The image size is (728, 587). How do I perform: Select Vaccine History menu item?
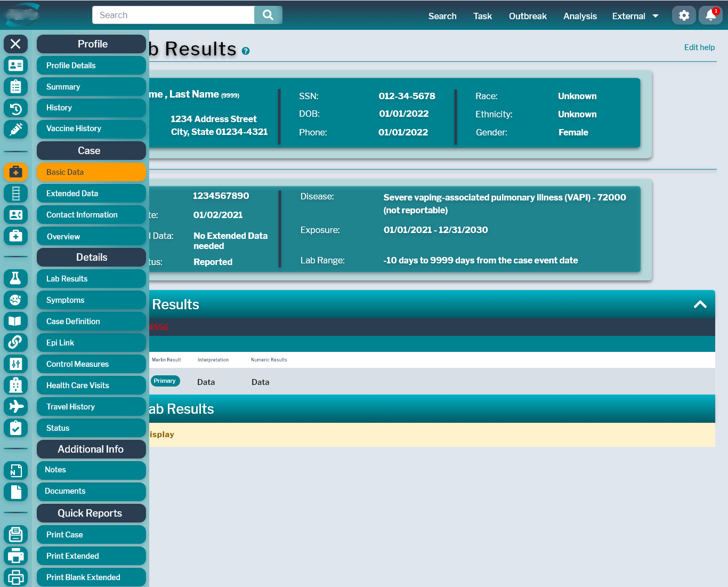pos(91,129)
